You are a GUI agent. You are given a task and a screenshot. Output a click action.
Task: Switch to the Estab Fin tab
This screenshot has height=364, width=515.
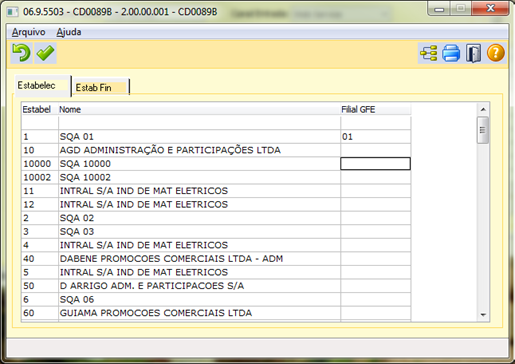(101, 87)
